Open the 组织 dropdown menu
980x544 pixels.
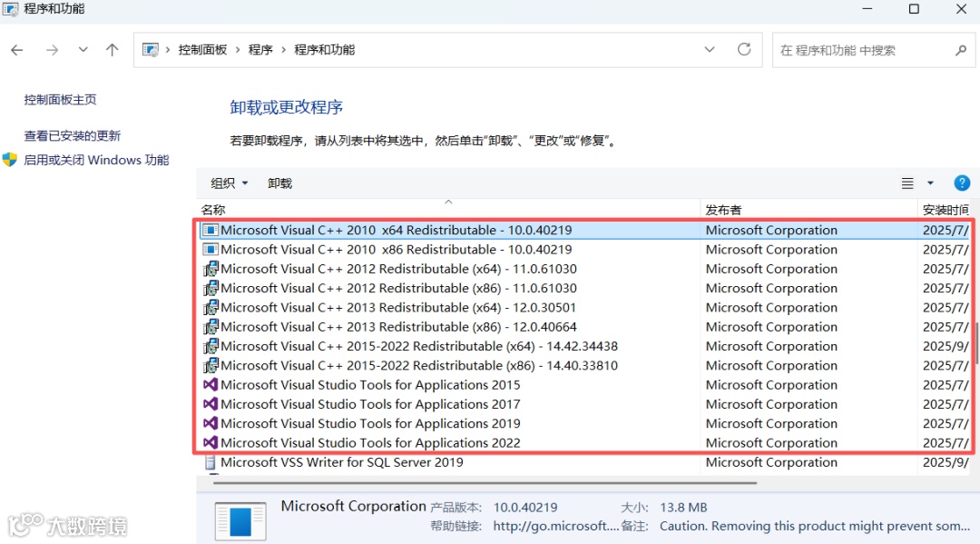coord(230,183)
